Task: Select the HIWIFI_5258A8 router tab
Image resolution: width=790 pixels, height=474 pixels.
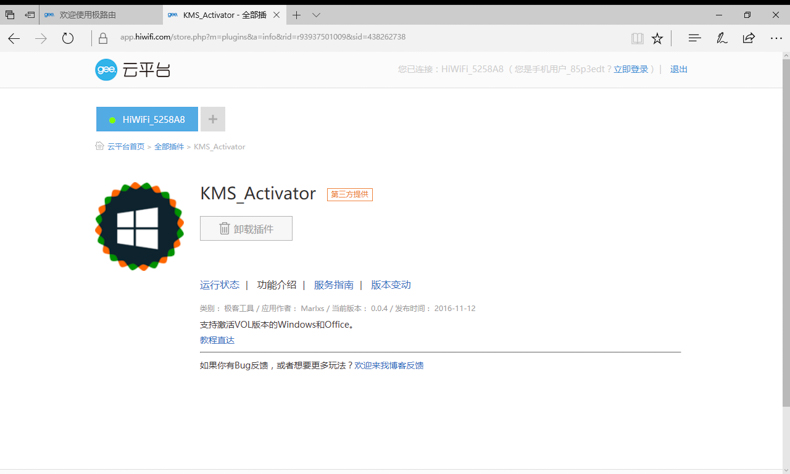Action: coord(147,119)
